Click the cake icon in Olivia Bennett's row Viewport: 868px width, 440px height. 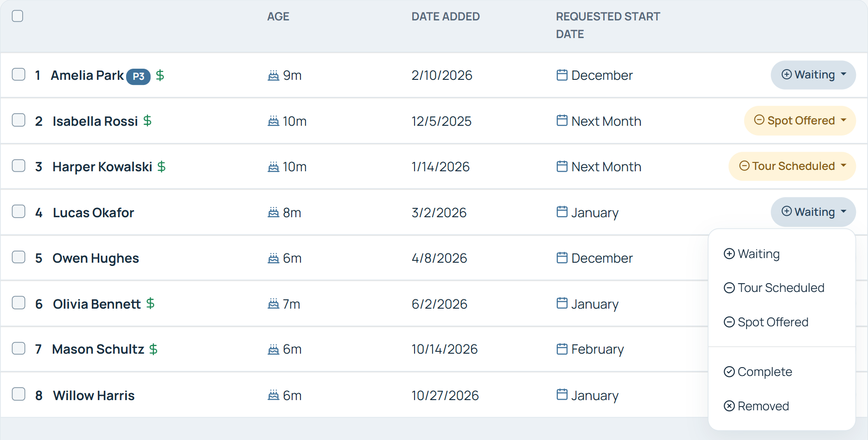point(274,304)
